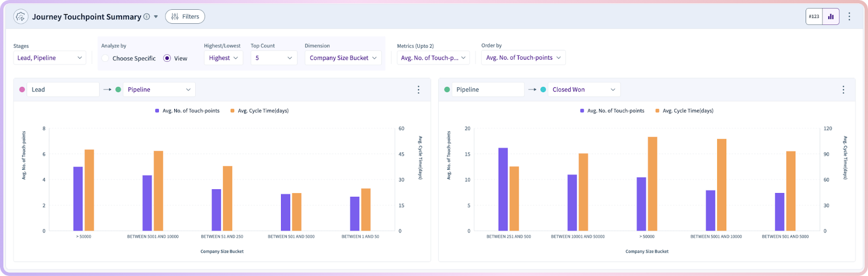
Task: Open the Company Size Bucket dimension dropdown
Action: [x=343, y=58]
